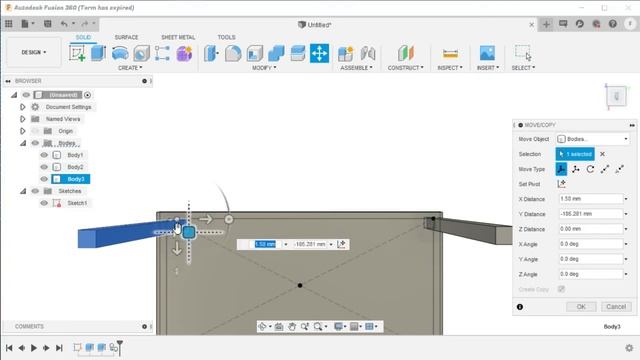
Task: Choose Translate move type
Action: click(576, 169)
